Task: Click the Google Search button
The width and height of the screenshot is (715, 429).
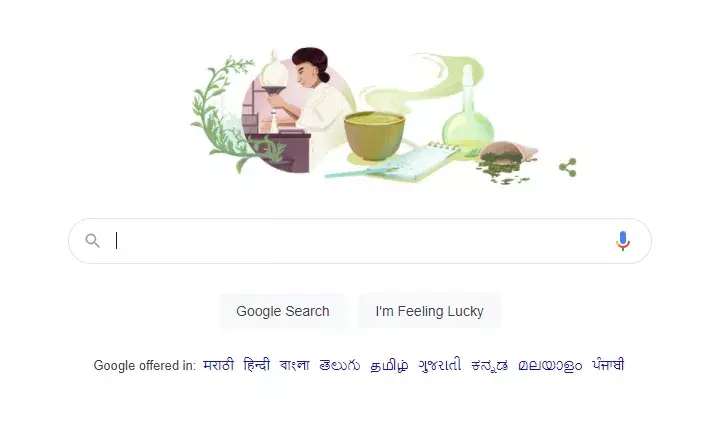Action: coord(283,311)
